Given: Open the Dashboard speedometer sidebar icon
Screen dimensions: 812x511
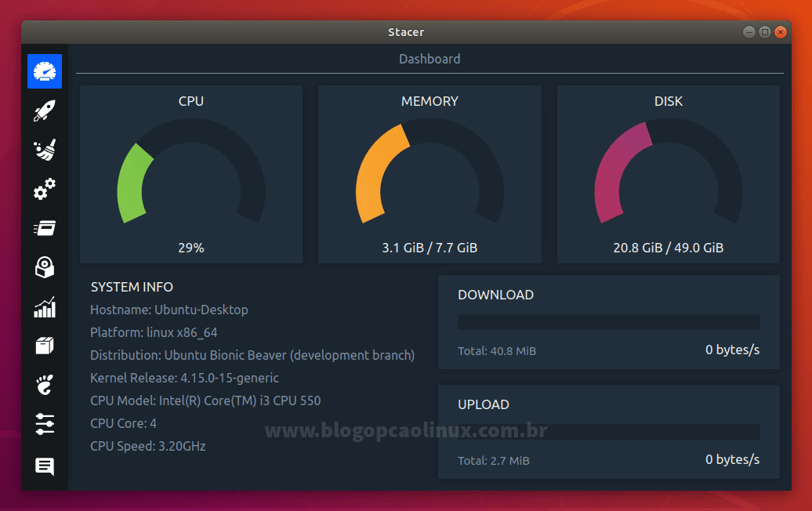Looking at the screenshot, I should [45, 71].
